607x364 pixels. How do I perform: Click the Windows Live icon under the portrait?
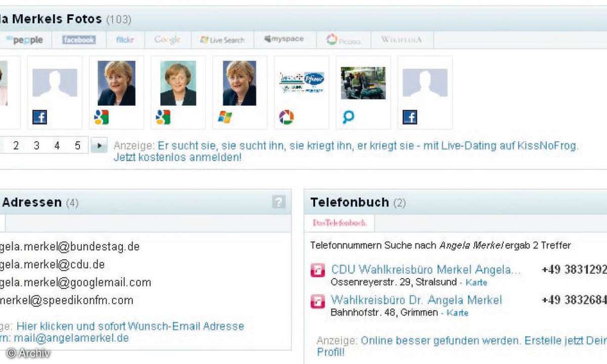tap(225, 118)
